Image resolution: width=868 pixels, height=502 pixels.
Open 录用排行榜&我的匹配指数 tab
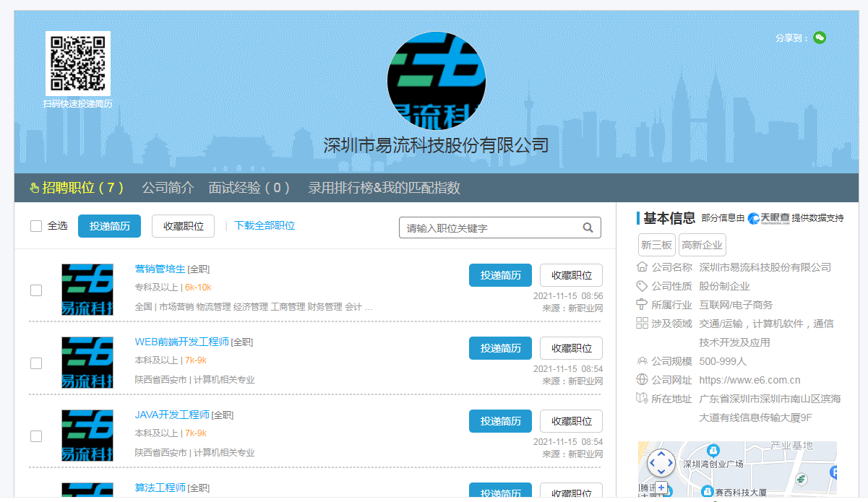[384, 188]
